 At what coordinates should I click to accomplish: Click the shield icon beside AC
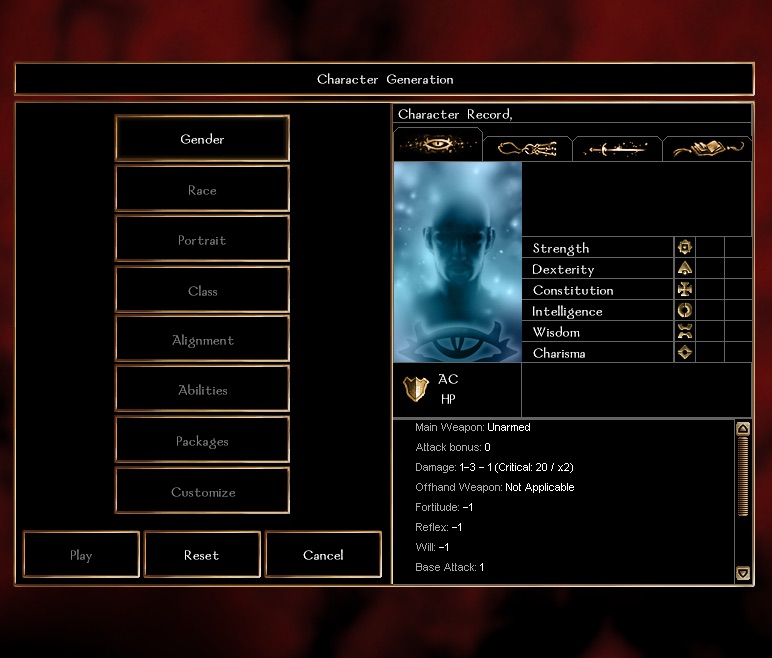(416, 389)
